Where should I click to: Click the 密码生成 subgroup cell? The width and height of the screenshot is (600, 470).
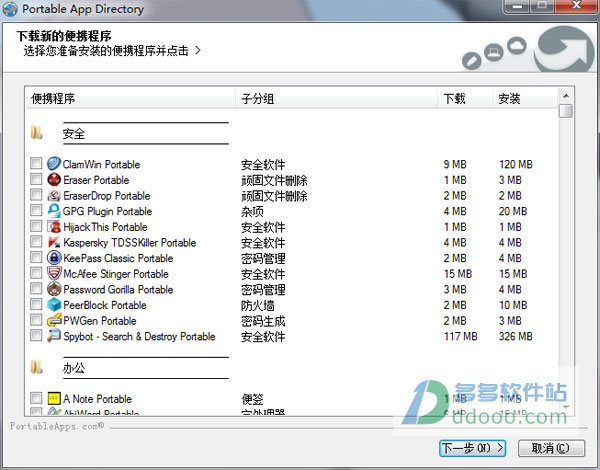click(x=263, y=321)
